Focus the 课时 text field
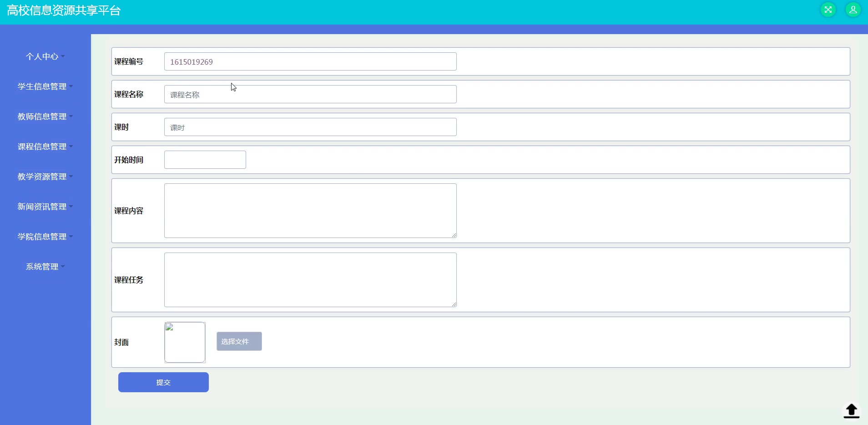This screenshot has width=868, height=425. pos(310,127)
